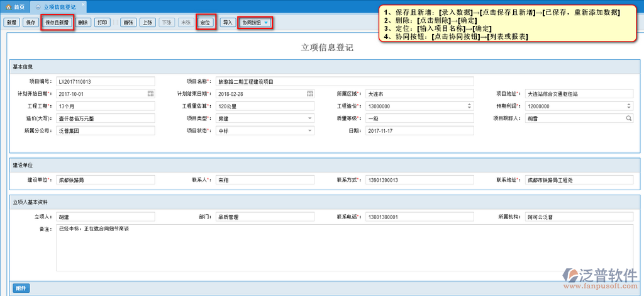
Task: Expand the 项目类型 dropdown
Action: click(x=310, y=118)
